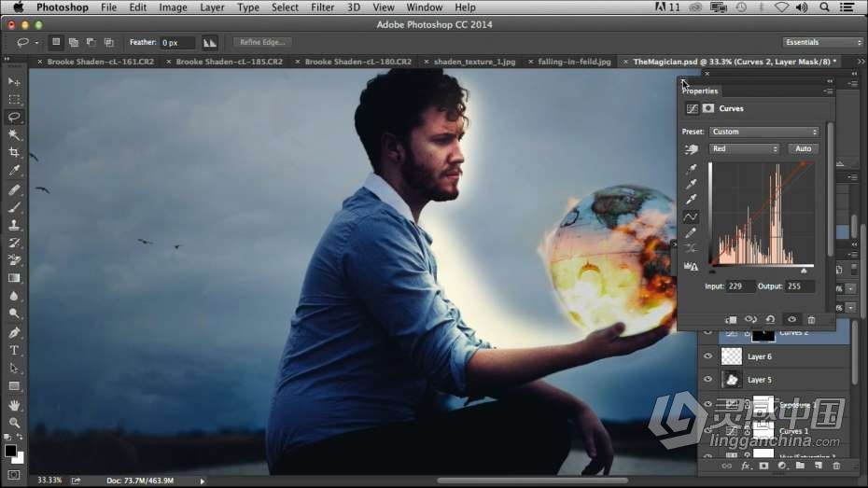
Task: Select the Crop tool
Action: tap(14, 152)
